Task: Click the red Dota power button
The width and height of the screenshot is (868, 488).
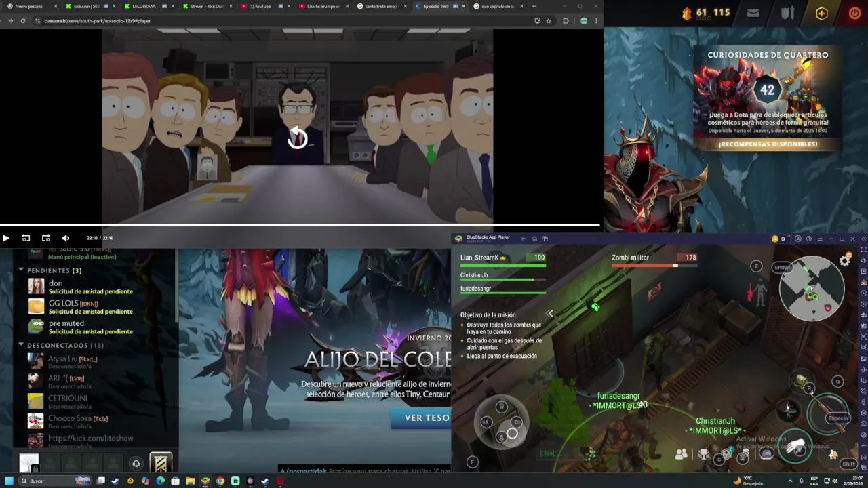Action: point(854,13)
